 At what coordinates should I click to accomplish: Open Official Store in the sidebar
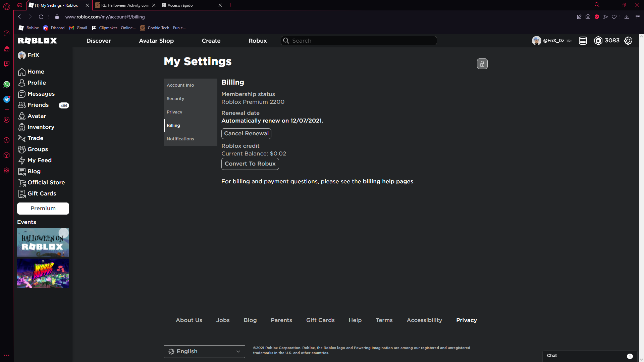(41, 182)
